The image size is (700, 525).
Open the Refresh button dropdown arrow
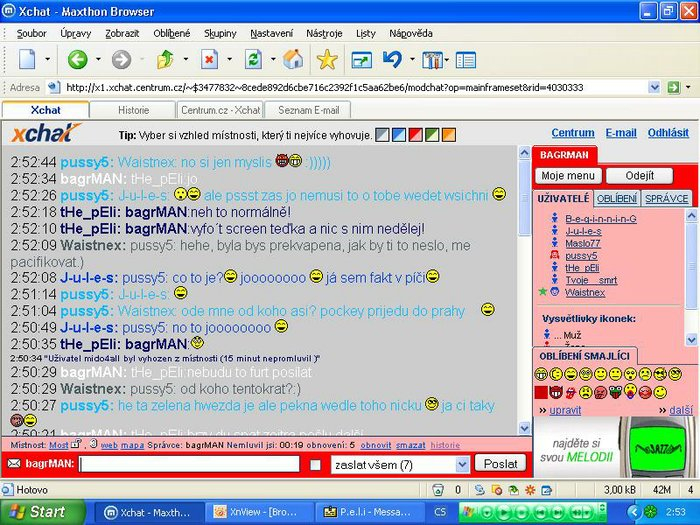(273, 59)
